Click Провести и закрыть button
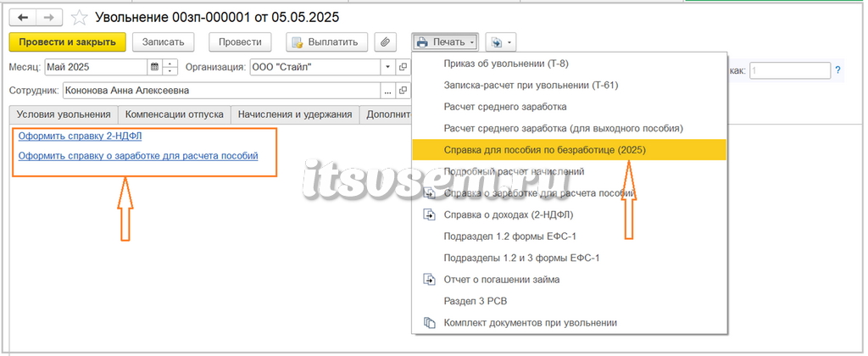Screen dimensions: 868x356 [68, 42]
